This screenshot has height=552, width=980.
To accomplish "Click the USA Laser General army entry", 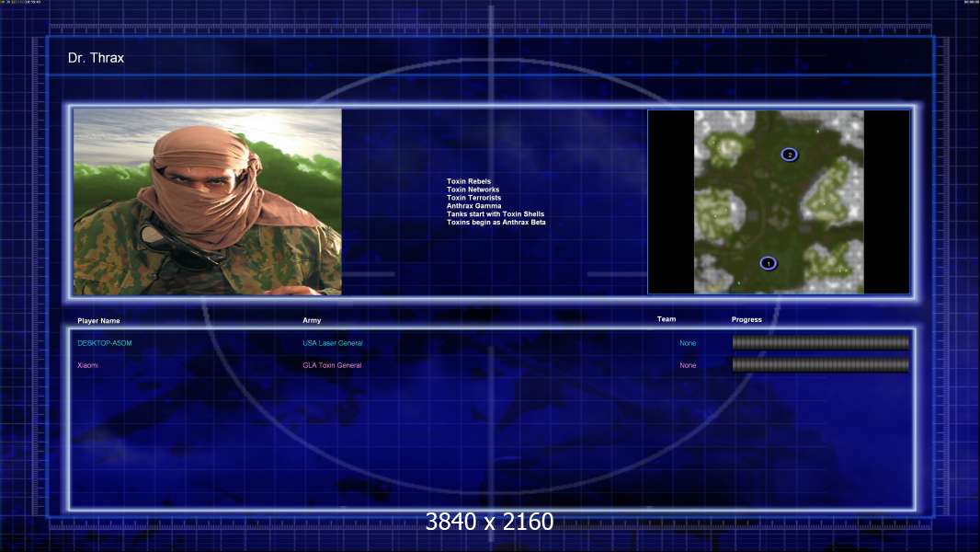I will (333, 343).
